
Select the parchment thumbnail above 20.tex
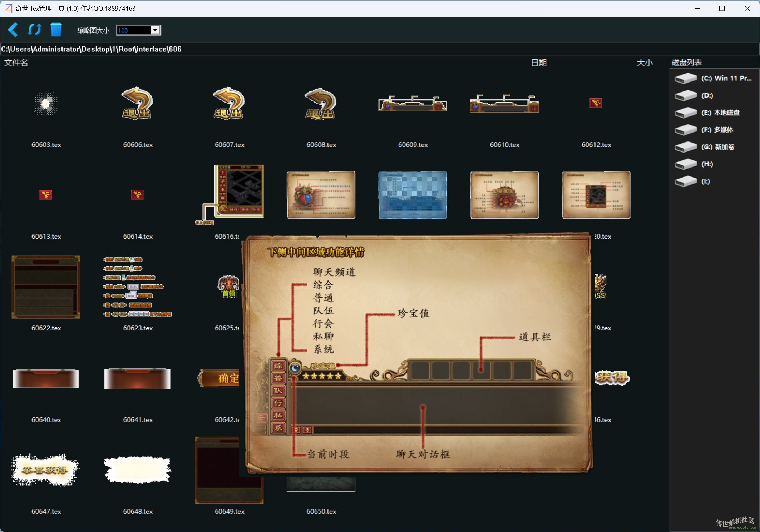(596, 195)
